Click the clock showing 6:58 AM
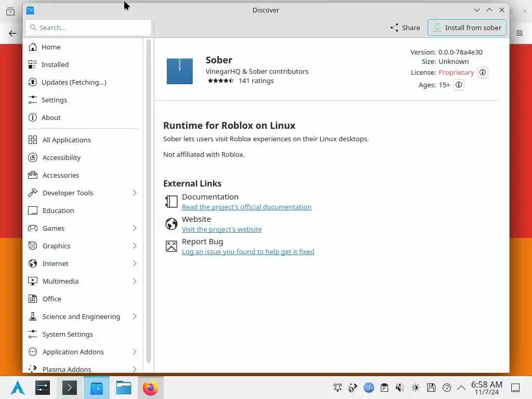The image size is (532, 399). (x=486, y=388)
